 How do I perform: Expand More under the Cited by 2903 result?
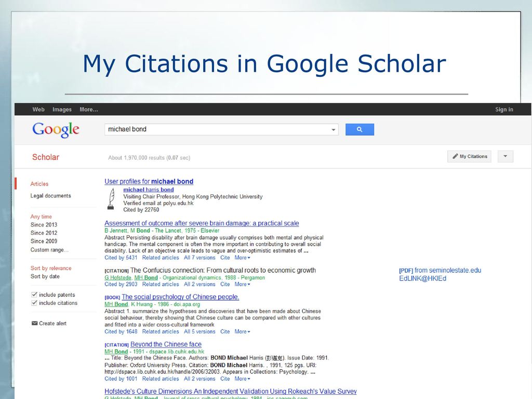tap(242, 284)
